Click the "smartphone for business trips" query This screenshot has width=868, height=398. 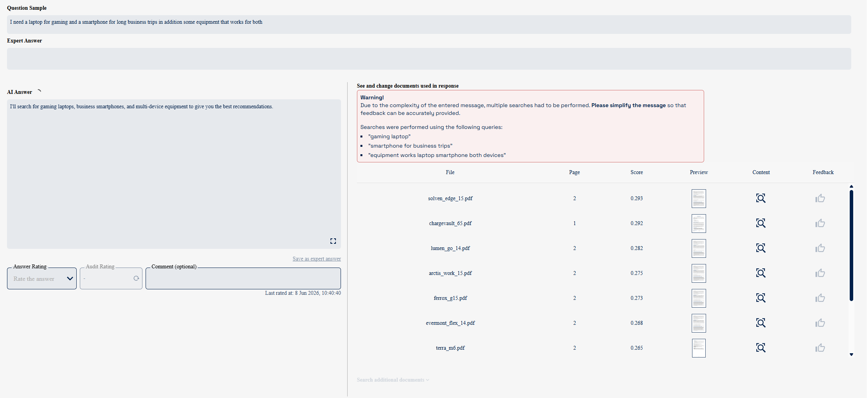(x=410, y=146)
